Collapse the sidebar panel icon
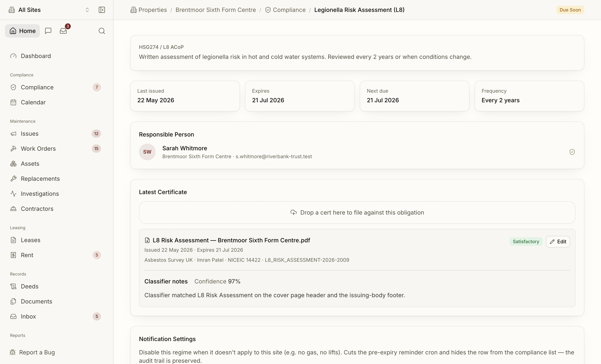601x364 pixels. coord(102,10)
